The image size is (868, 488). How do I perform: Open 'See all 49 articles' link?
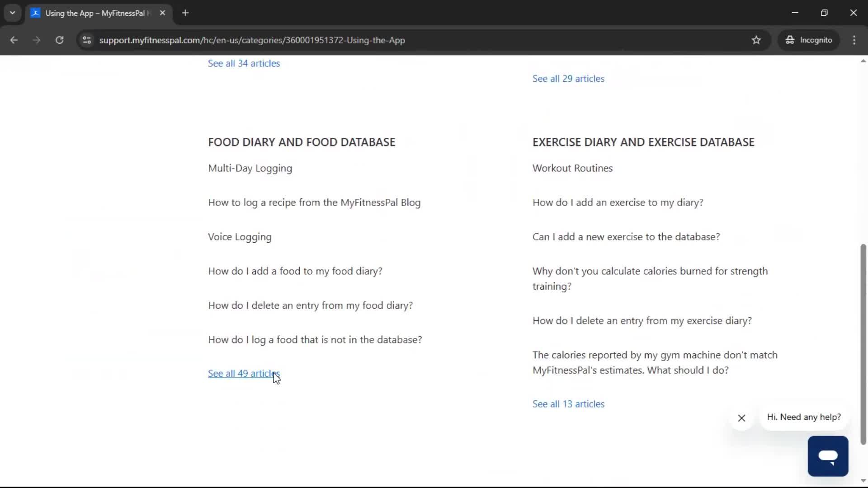click(244, 374)
